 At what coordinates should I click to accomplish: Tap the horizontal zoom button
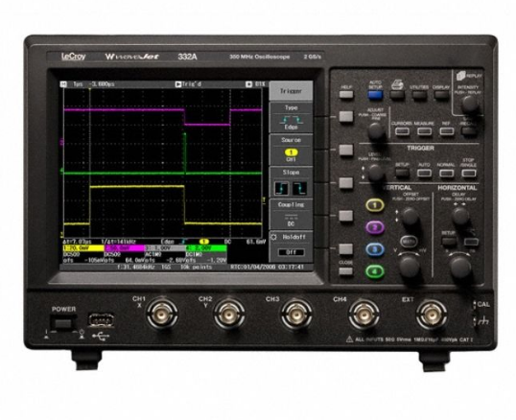point(471,242)
